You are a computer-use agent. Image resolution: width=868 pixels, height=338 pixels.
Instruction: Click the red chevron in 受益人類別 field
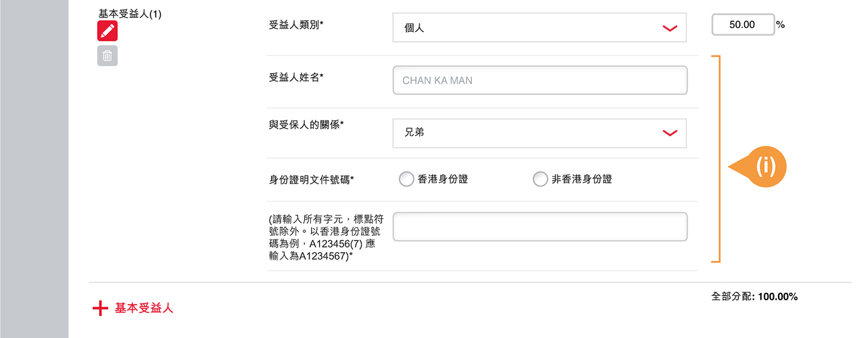[x=669, y=28]
